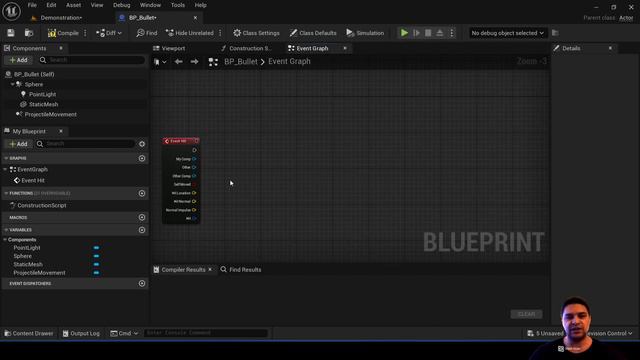Screen dimensions: 640x360
Task: Open My Blueprint settings gear icon
Action: (x=142, y=144)
